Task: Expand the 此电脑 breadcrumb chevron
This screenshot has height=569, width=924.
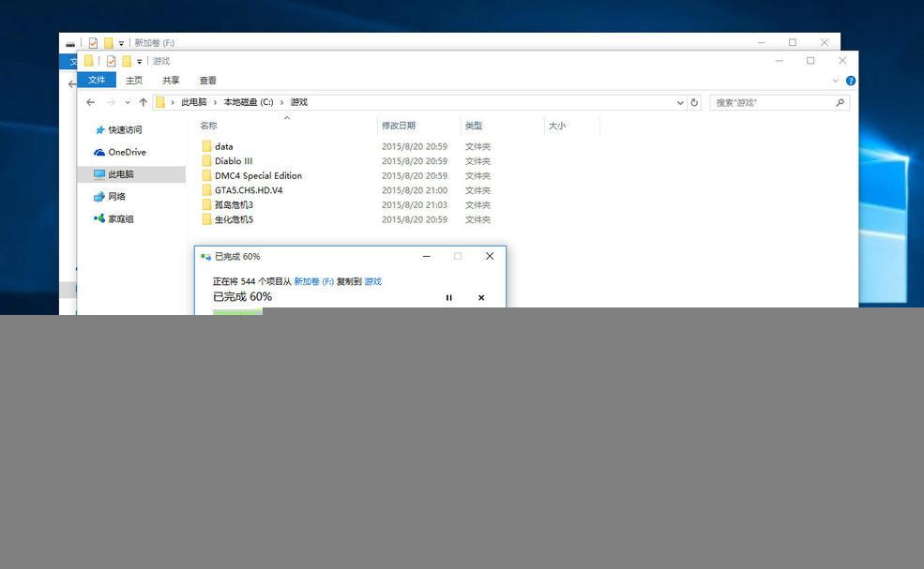Action: pos(214,101)
